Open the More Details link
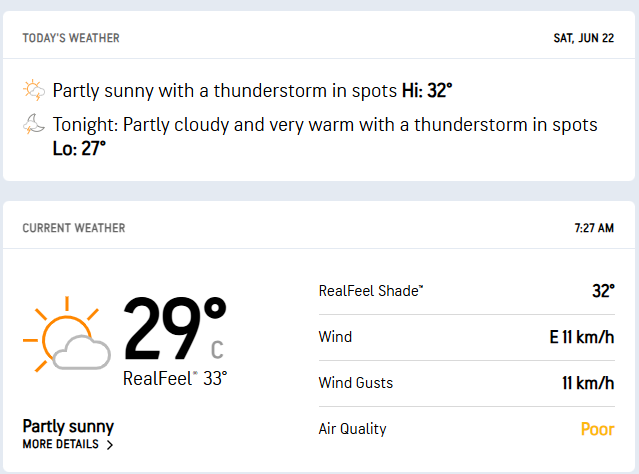639x474 pixels. pos(61,444)
